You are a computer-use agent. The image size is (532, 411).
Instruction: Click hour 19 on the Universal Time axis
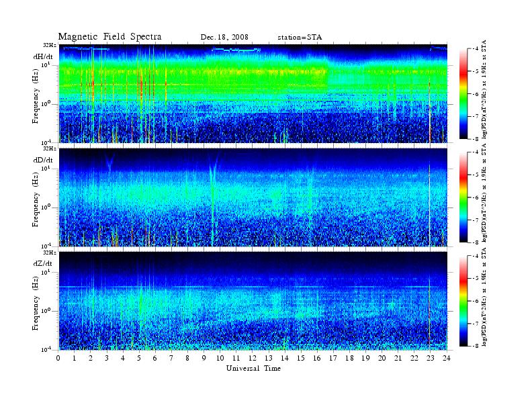tap(365, 358)
